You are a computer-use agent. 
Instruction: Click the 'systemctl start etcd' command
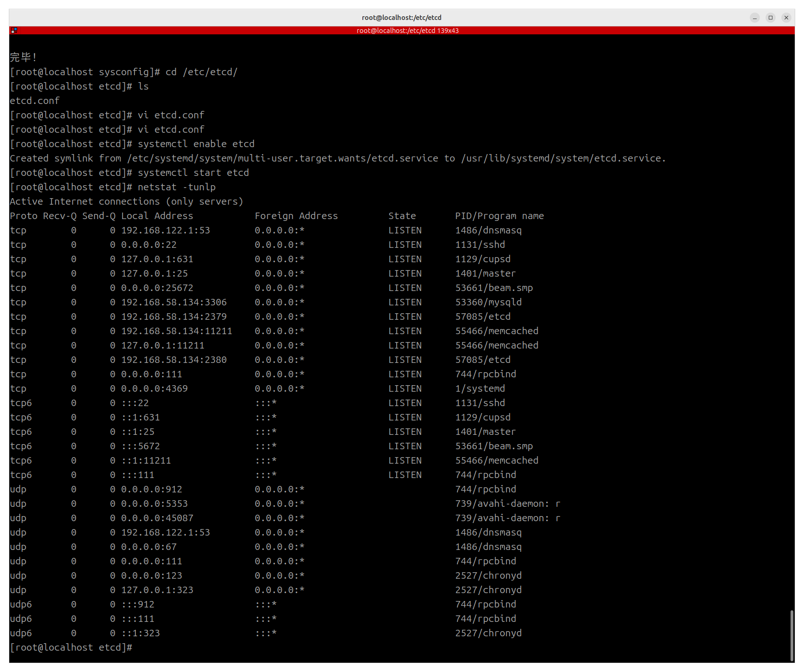pyautogui.click(x=193, y=173)
